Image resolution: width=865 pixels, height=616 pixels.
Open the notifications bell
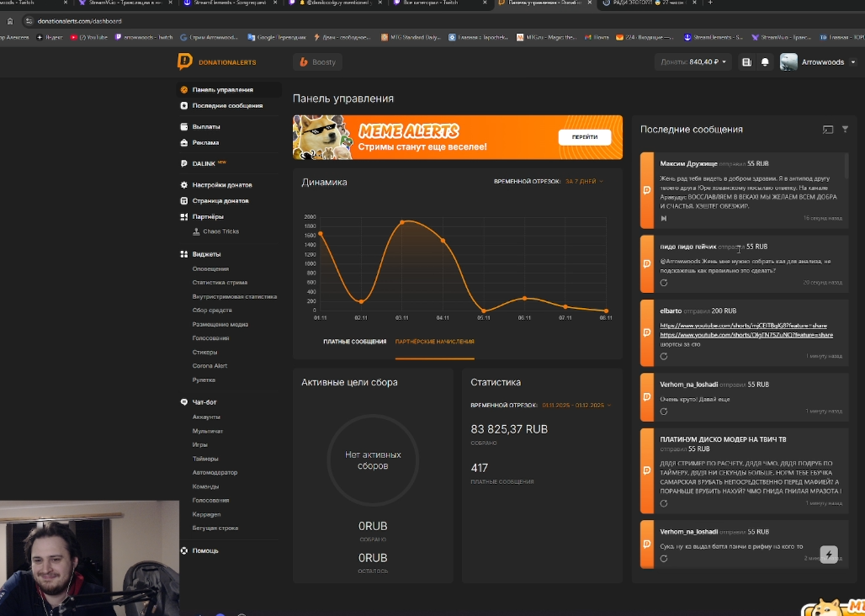[x=765, y=62]
